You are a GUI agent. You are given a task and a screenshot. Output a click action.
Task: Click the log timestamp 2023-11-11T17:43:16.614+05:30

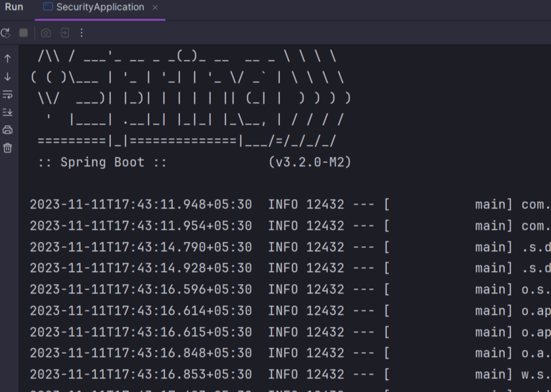click(x=141, y=310)
